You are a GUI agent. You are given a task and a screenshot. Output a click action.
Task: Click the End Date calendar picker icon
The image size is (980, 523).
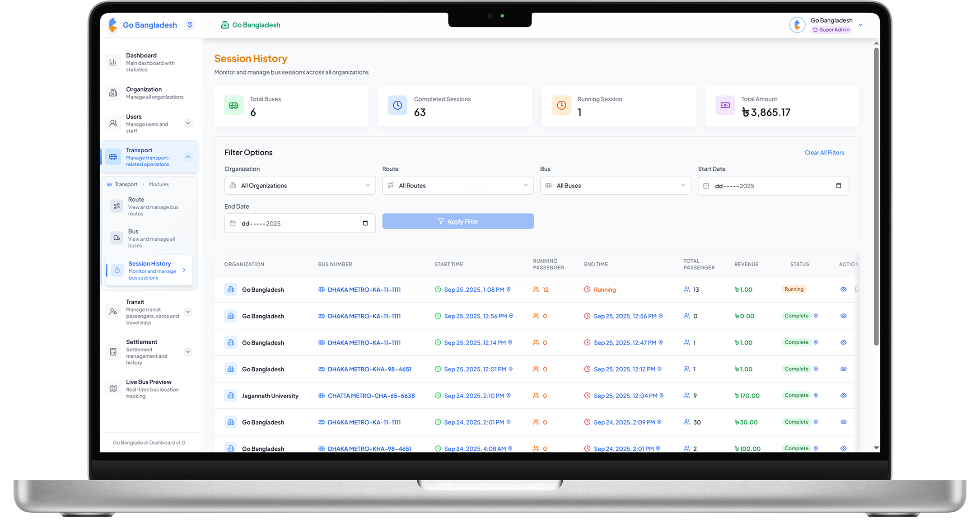pos(365,223)
